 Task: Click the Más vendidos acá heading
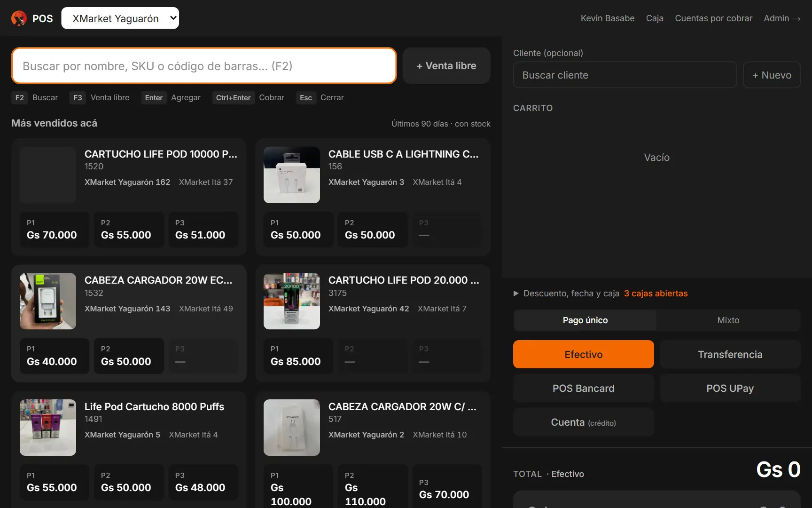[54, 123]
